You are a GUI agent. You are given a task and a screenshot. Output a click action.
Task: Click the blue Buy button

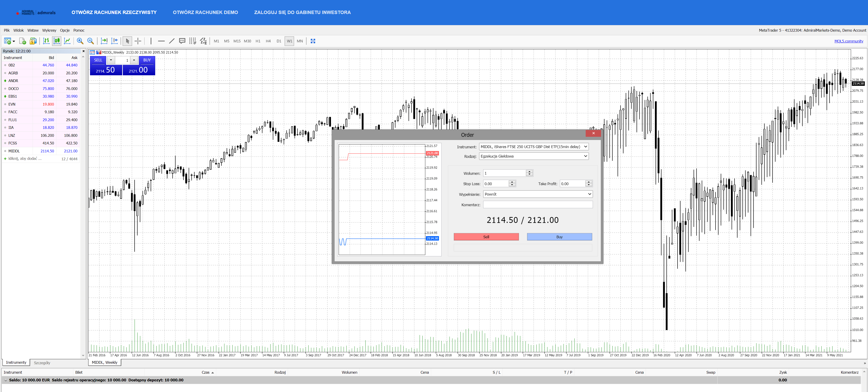coord(559,237)
